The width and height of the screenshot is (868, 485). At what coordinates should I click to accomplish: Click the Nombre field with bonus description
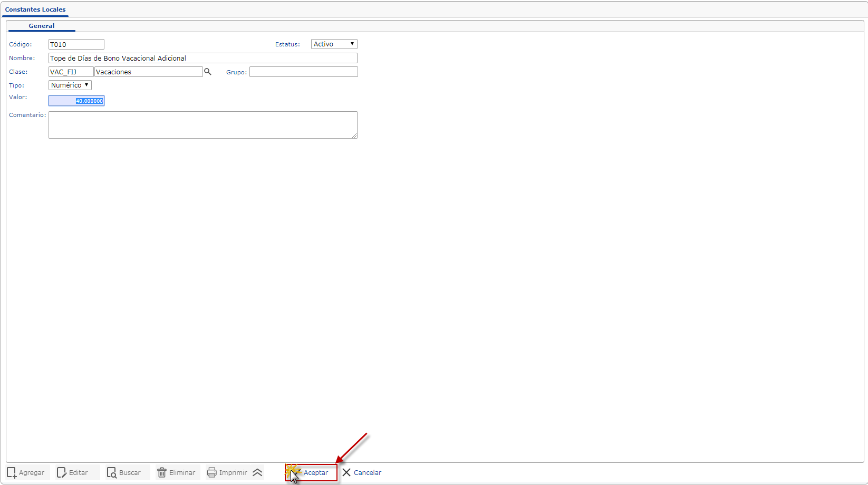click(203, 58)
